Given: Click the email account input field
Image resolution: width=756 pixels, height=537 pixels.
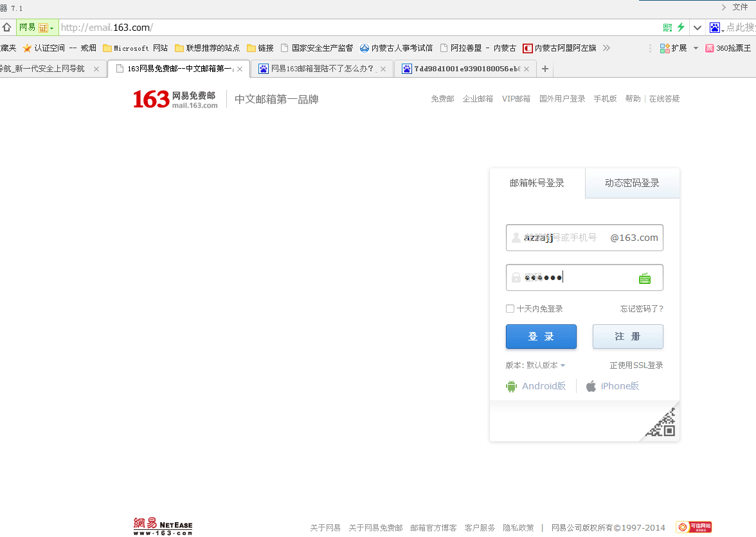Looking at the screenshot, I should click(x=584, y=238).
